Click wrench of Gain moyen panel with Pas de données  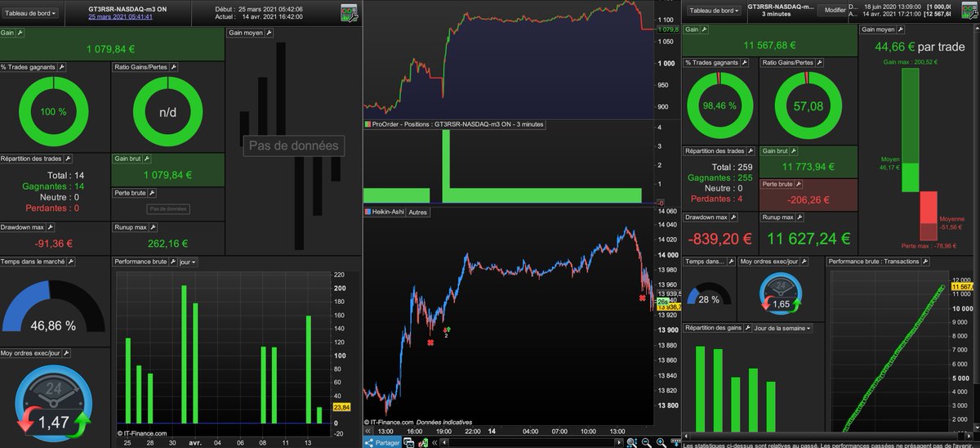(268, 33)
